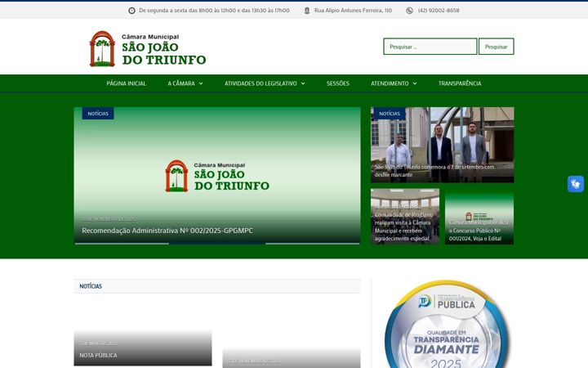This screenshot has height=368, width=588.
Task: Select the second slider progress indicator
Action: pyautogui.click(x=216, y=244)
